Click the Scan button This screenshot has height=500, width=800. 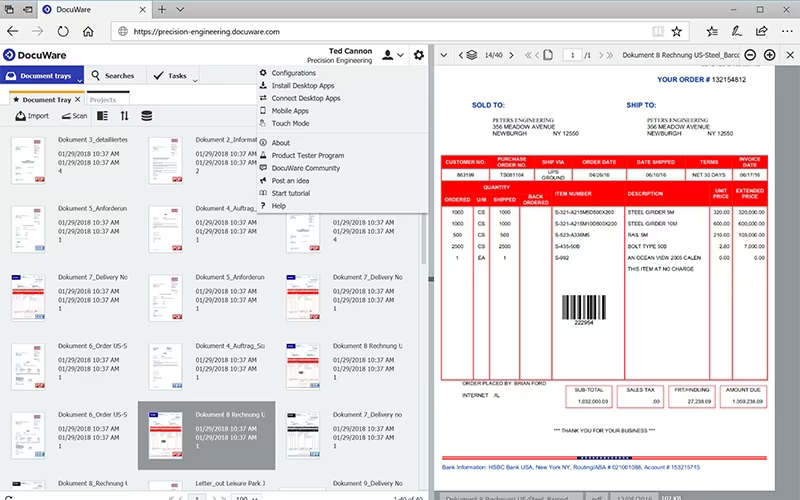[74, 116]
